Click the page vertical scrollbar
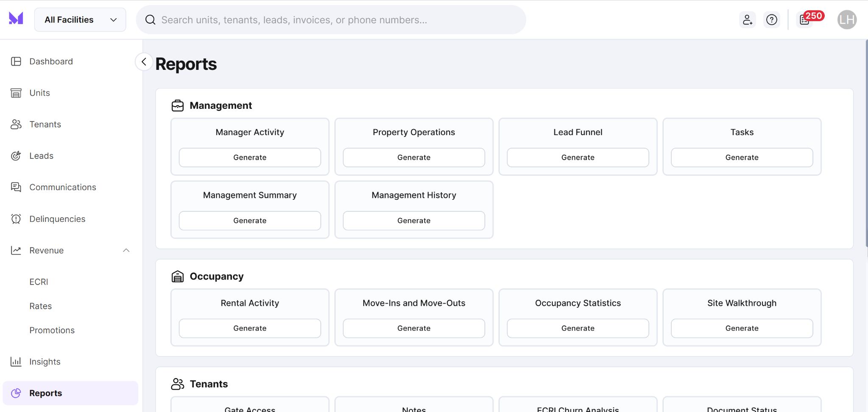This screenshot has width=868, height=412. pyautogui.click(x=866, y=144)
